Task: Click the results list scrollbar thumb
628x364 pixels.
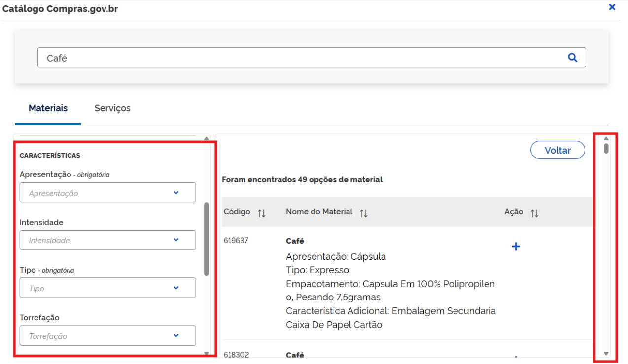Action: [606, 148]
